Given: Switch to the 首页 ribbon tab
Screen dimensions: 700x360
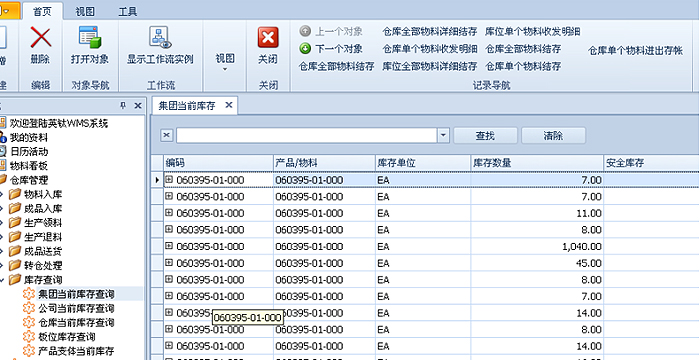Looking at the screenshot, I should coord(42,11).
